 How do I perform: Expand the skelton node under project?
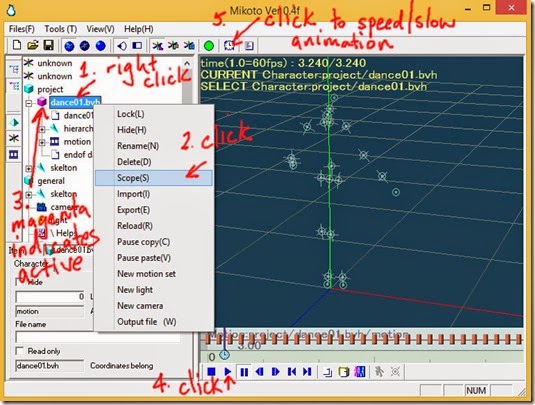tap(29, 168)
